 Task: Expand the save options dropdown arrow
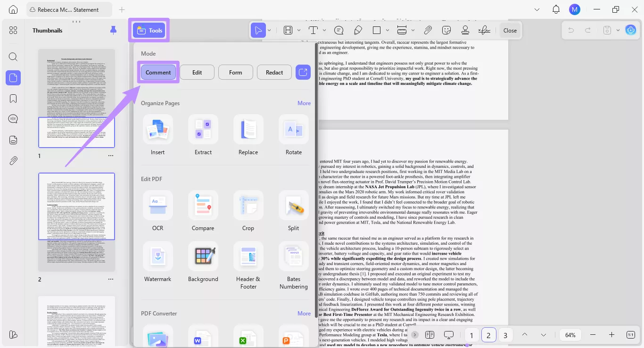coord(618,30)
